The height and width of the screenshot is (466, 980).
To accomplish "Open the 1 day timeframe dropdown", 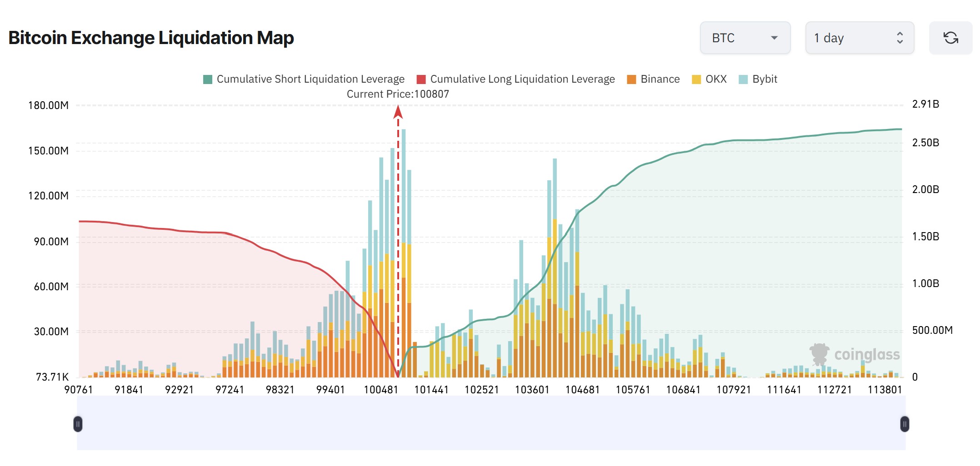I will pyautogui.click(x=859, y=38).
